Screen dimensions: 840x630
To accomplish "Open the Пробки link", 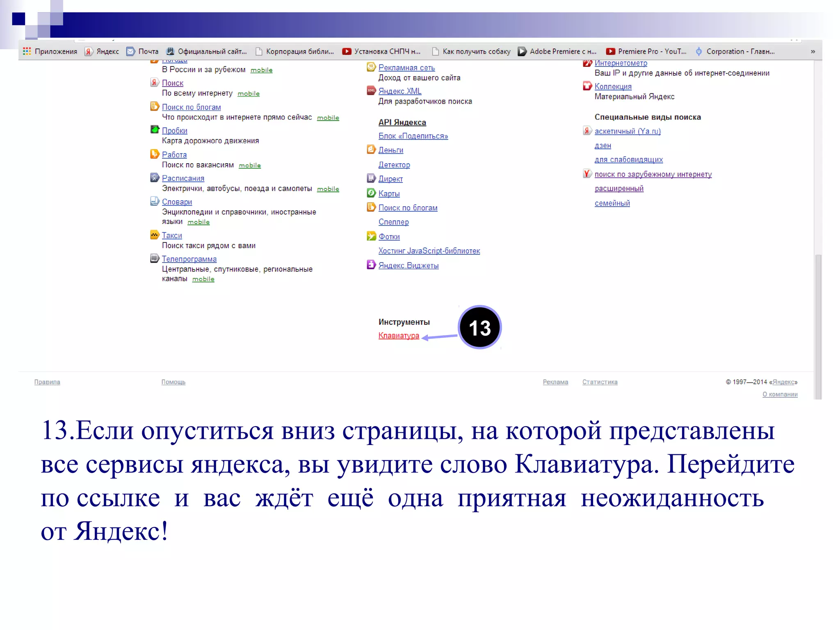I will coord(174,130).
